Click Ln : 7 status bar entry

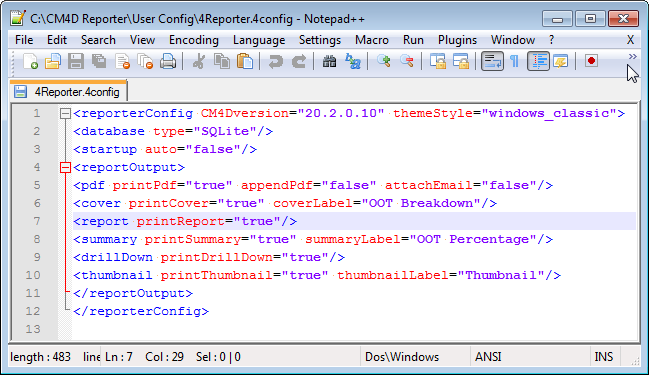click(119, 357)
